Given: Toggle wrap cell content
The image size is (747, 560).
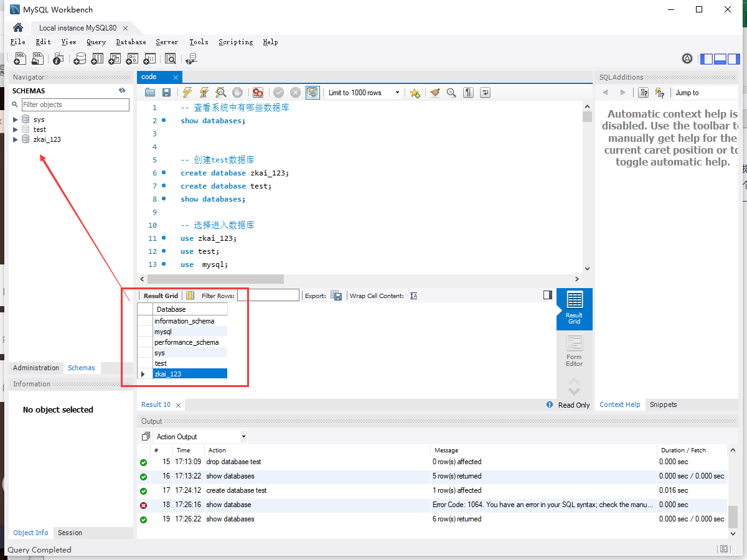Looking at the screenshot, I should click(414, 296).
